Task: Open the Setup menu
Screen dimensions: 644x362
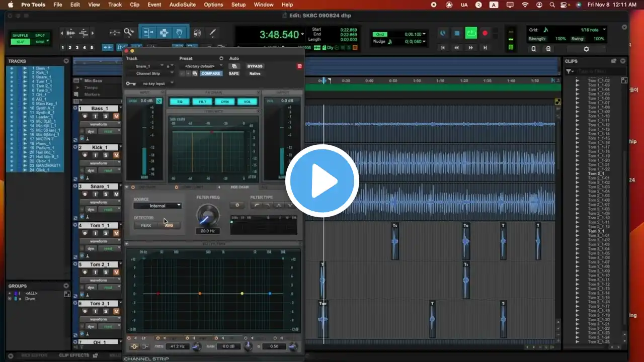Action: (x=238, y=5)
